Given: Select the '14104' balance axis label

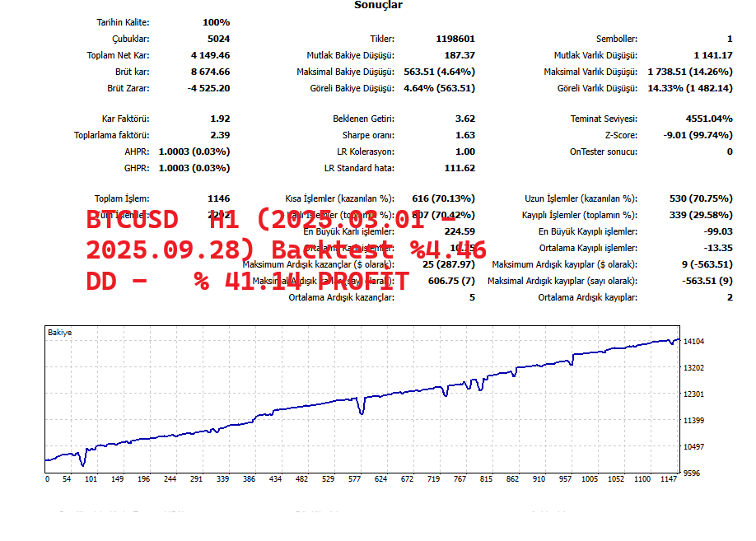Looking at the screenshot, I should [693, 341].
